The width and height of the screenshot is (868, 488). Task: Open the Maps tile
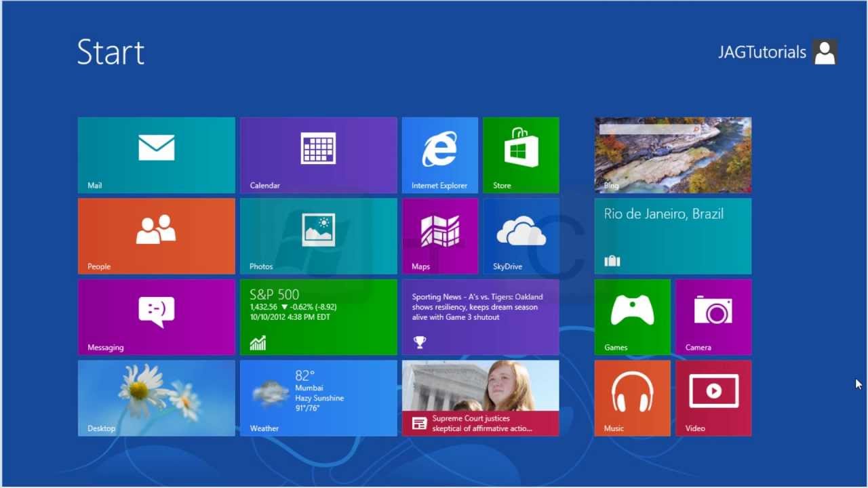440,236
